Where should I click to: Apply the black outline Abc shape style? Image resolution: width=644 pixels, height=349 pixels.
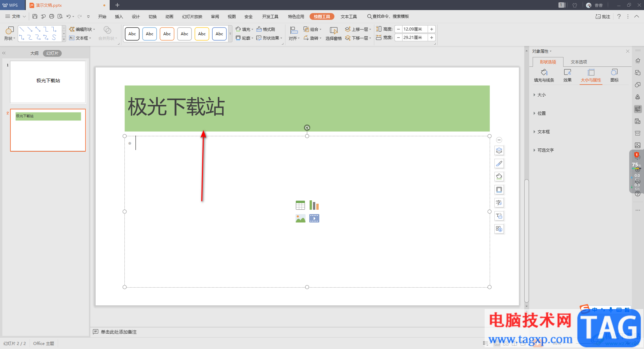(132, 34)
